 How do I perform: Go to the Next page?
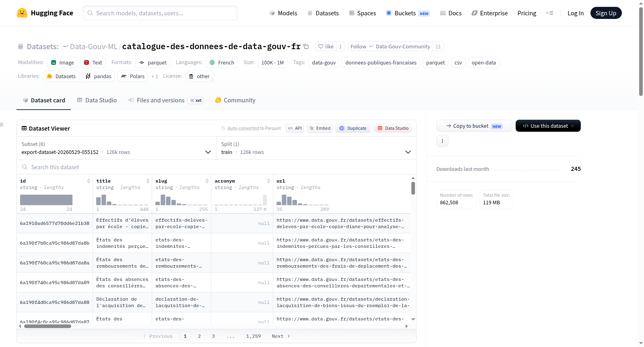pyautogui.click(x=281, y=336)
